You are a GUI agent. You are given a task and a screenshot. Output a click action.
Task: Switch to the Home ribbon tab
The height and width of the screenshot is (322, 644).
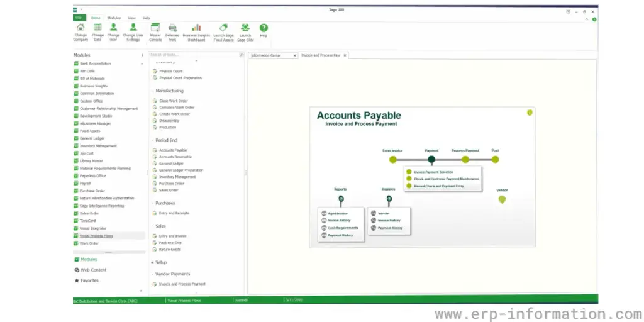pyautogui.click(x=96, y=18)
